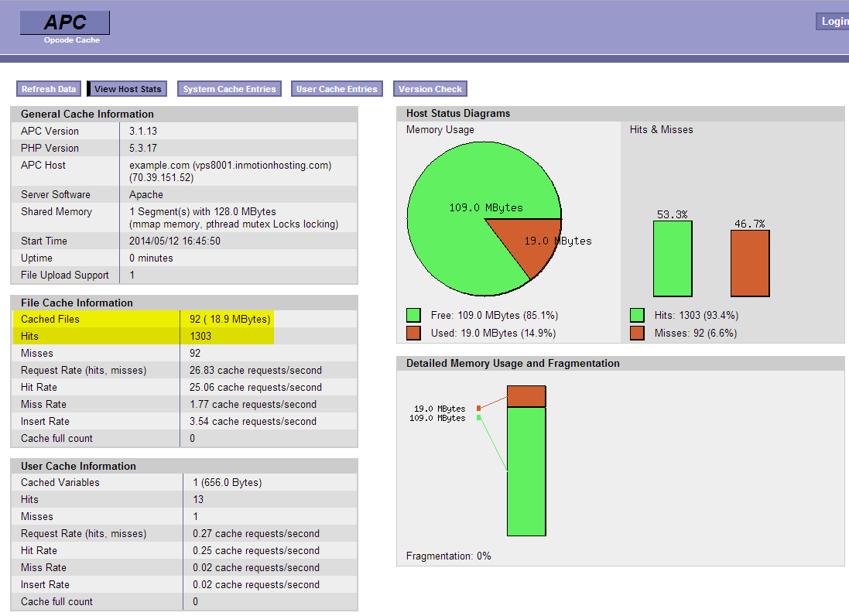Click the orange used block in fragmentation bar
Viewport: 849px width, 616px height.
(526, 396)
